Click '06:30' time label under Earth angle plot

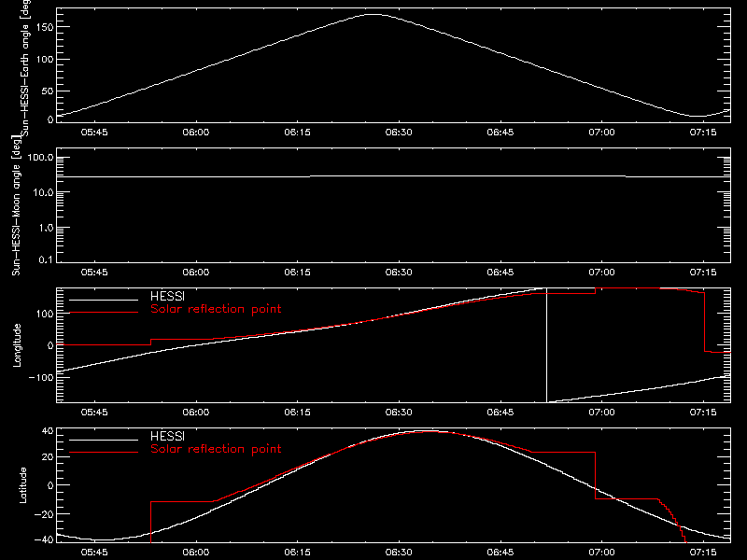tap(399, 133)
